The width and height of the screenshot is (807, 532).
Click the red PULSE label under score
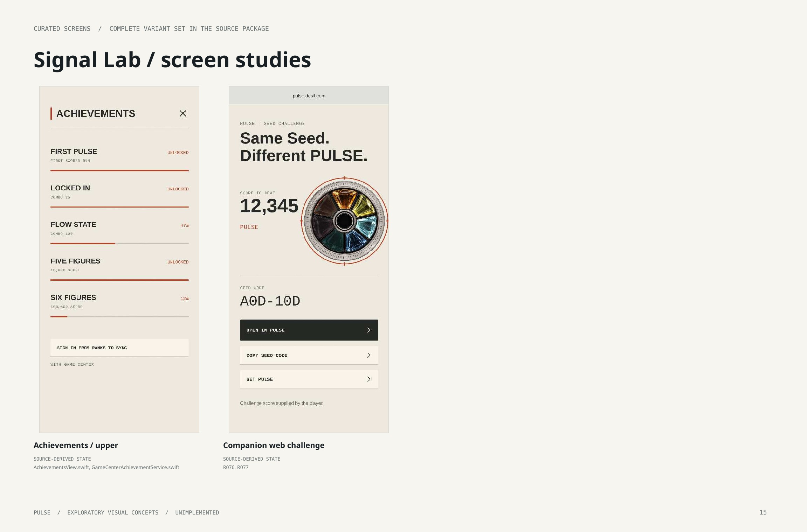[249, 227]
